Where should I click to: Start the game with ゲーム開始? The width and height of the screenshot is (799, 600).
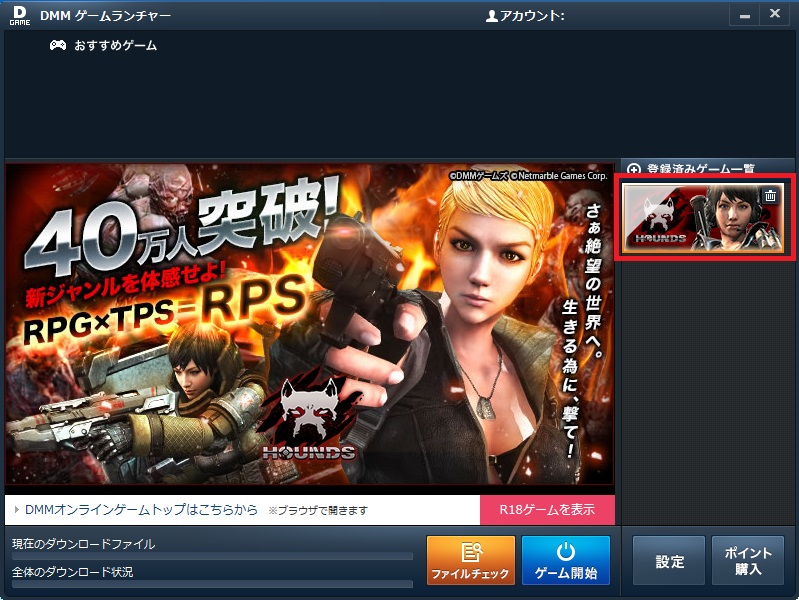coord(566,560)
